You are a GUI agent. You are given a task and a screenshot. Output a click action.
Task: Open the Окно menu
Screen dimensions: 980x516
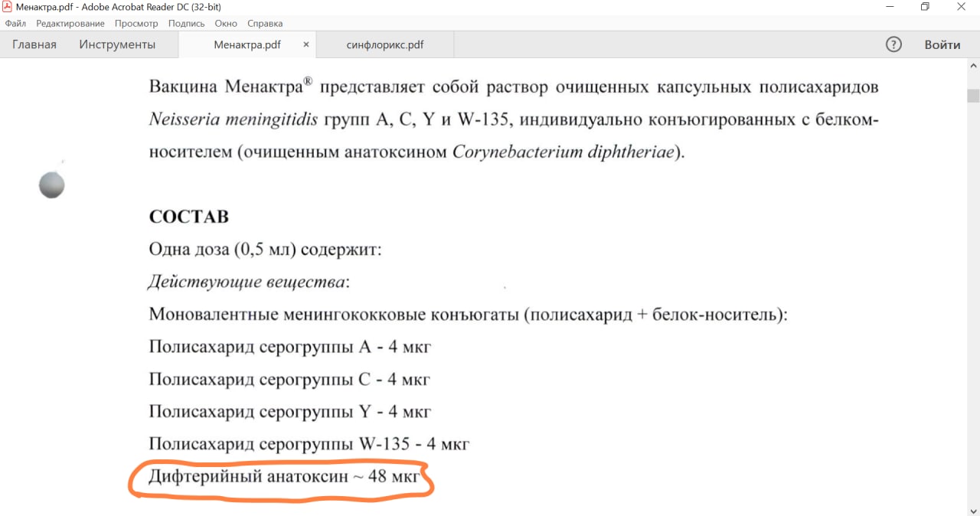pyautogui.click(x=226, y=24)
